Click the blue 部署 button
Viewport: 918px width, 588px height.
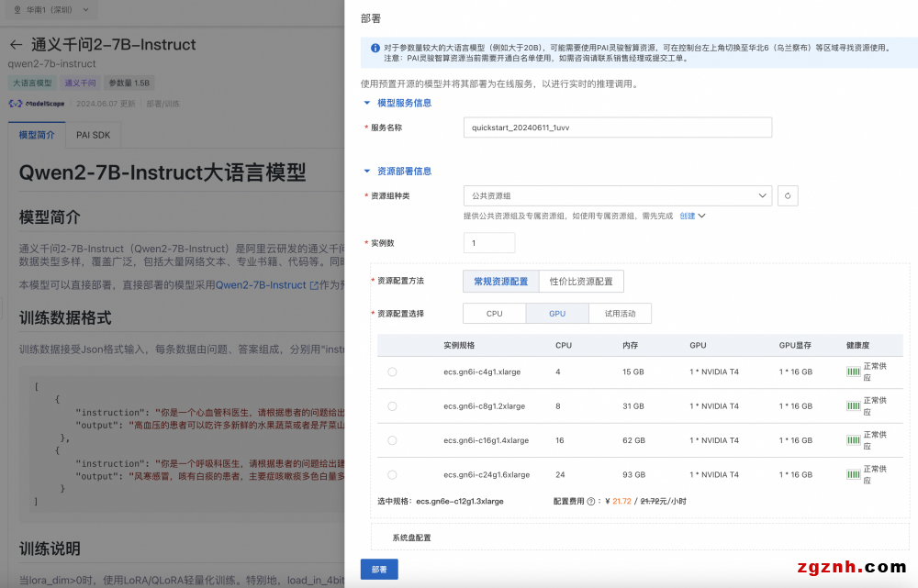pyautogui.click(x=379, y=570)
